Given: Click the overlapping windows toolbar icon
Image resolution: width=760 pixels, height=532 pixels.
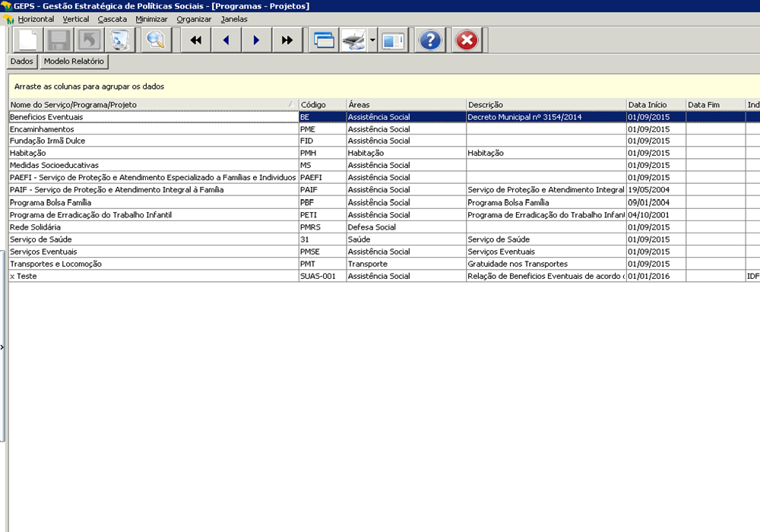Looking at the screenshot, I should [x=324, y=40].
